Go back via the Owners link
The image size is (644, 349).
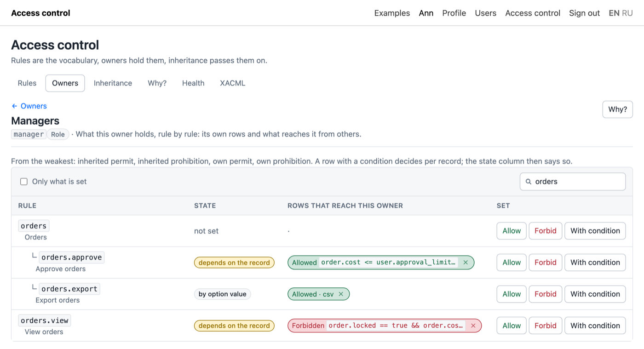tap(29, 106)
